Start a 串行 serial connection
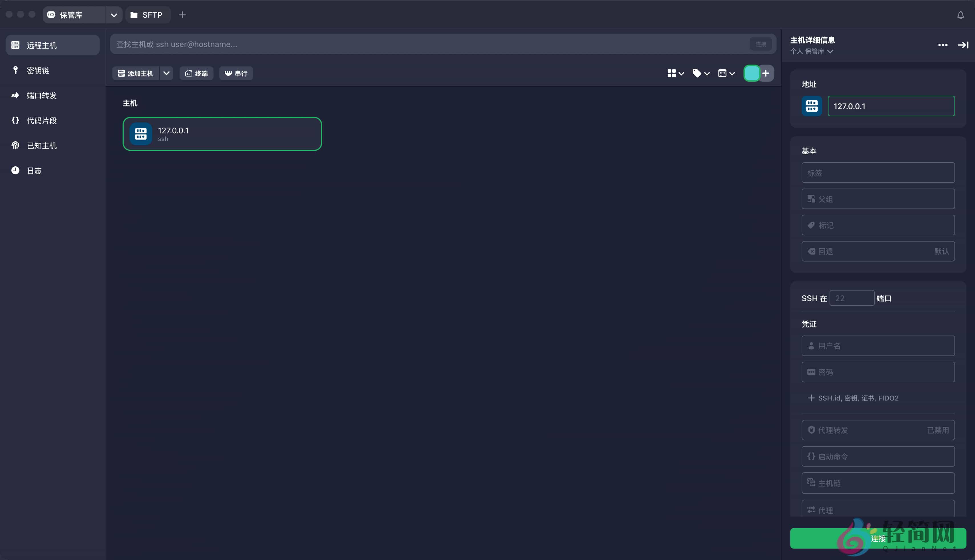 (x=236, y=73)
